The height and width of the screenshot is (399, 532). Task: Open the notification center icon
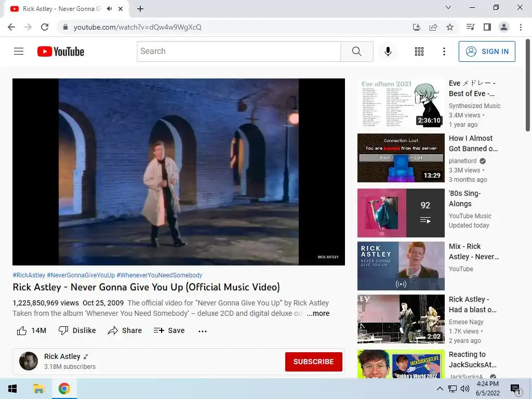tap(515, 389)
